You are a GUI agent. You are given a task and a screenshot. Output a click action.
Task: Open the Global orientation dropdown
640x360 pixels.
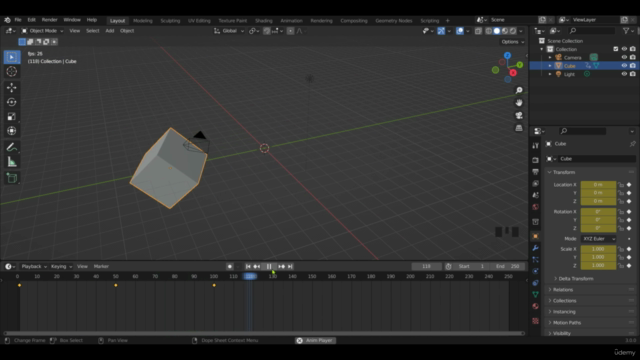(x=229, y=31)
